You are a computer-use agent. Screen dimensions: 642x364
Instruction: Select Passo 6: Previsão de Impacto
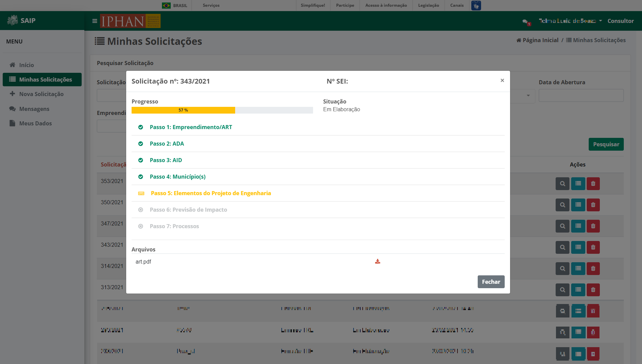[188, 210]
